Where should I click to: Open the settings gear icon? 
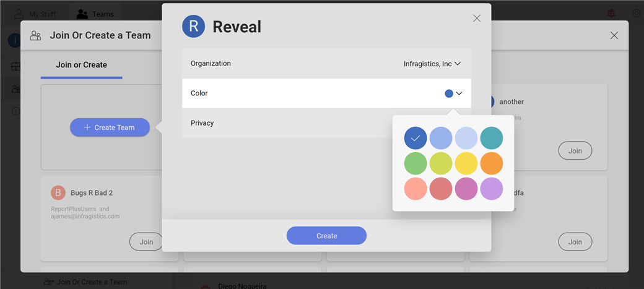pos(637,13)
